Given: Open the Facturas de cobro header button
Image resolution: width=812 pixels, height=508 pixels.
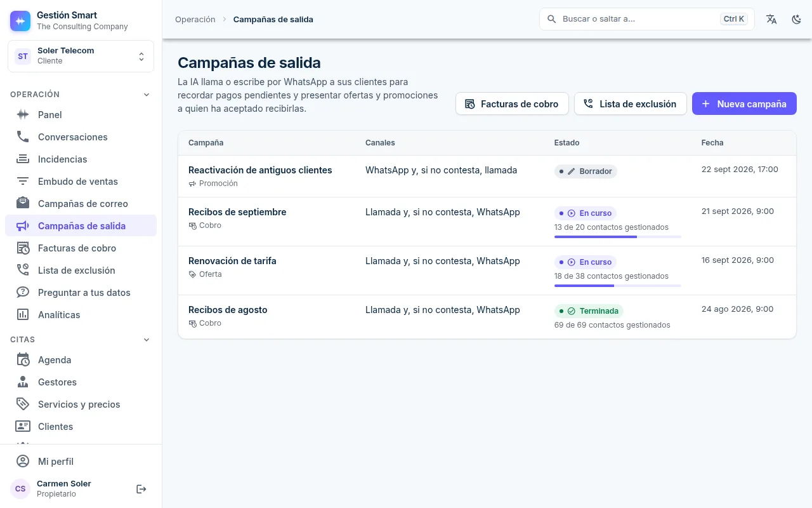Looking at the screenshot, I should [512, 104].
